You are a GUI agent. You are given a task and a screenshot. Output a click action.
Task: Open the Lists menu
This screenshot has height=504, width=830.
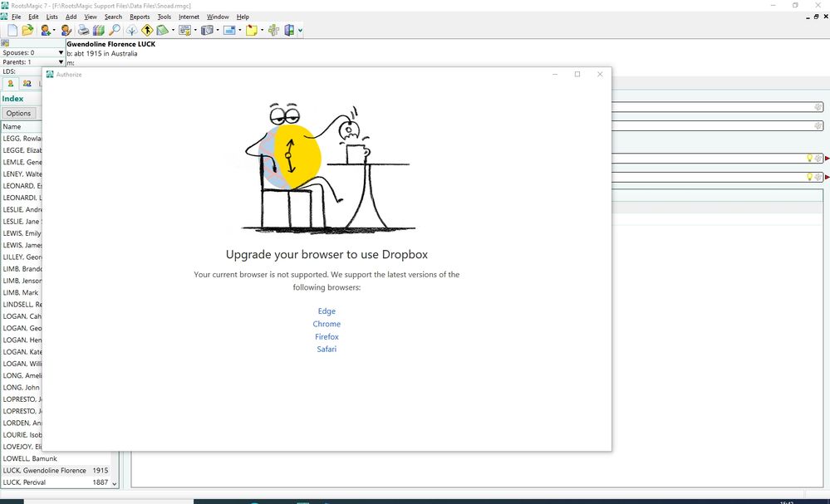(52, 16)
